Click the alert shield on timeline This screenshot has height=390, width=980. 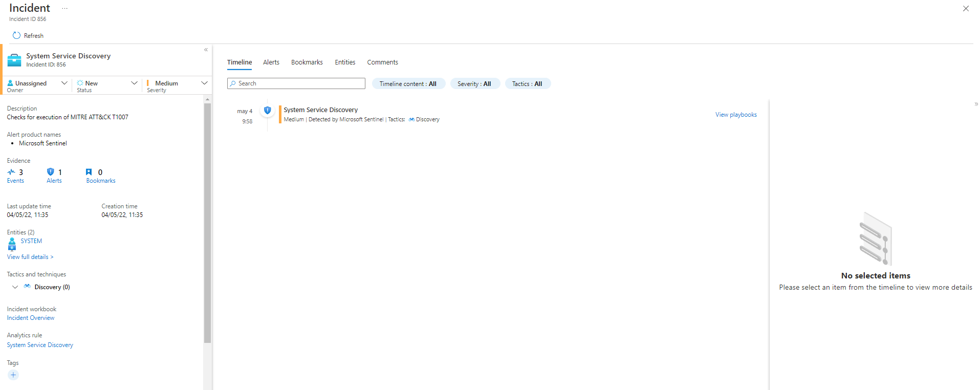267,110
